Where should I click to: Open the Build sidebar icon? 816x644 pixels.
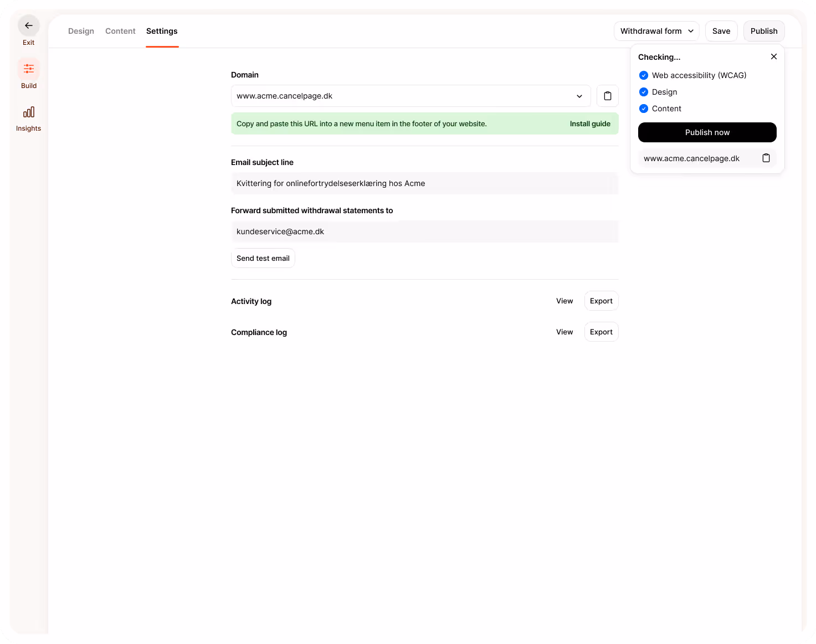click(29, 69)
